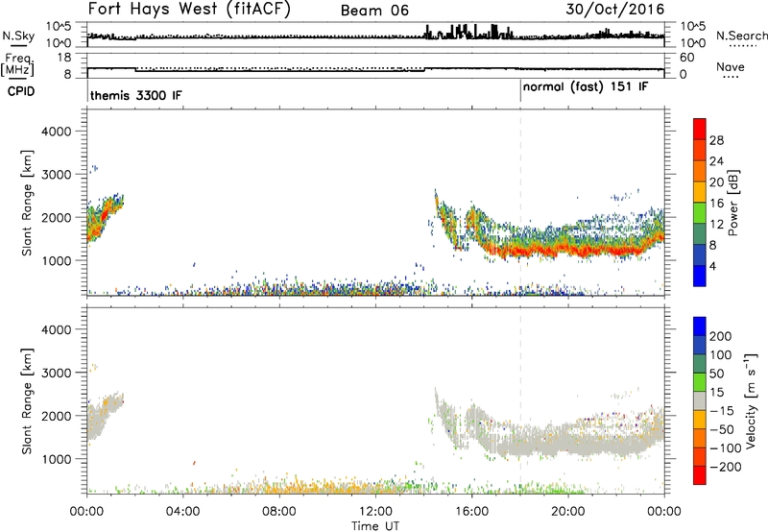Screen dimensions: 768x532
Task: Click the '200' tick on velocity scale
Action: pyautogui.click(x=721, y=336)
